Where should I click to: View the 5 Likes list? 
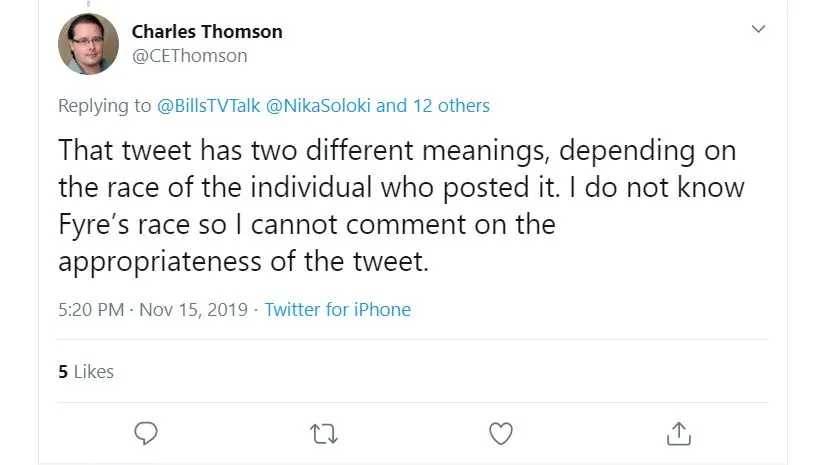coord(87,371)
